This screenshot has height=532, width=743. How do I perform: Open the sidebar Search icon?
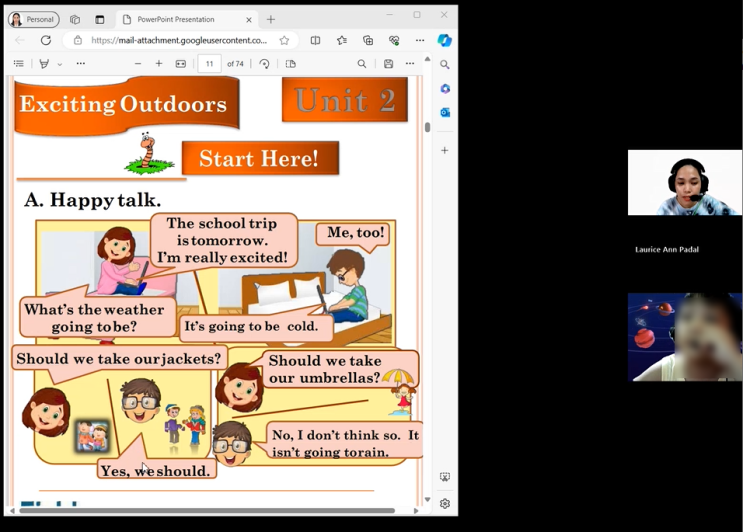pos(444,64)
